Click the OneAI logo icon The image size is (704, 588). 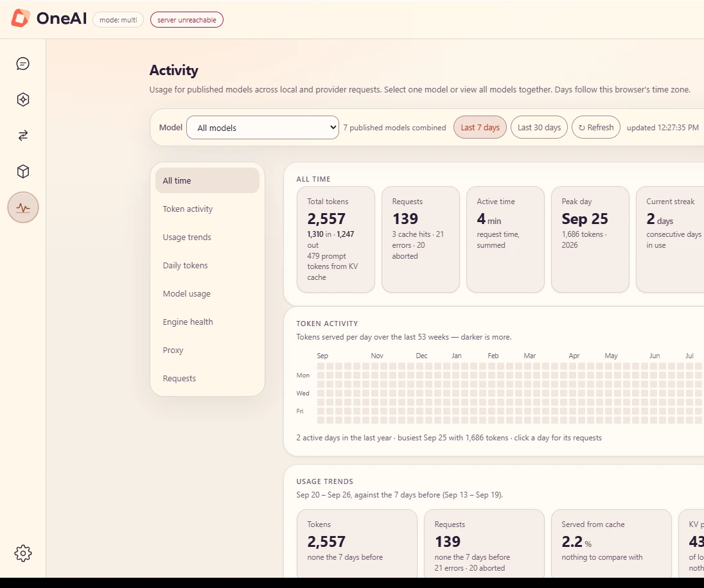(x=20, y=19)
